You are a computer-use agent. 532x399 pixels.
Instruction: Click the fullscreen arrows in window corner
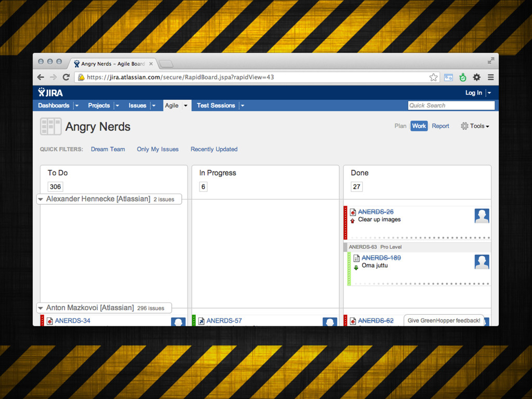click(490, 61)
